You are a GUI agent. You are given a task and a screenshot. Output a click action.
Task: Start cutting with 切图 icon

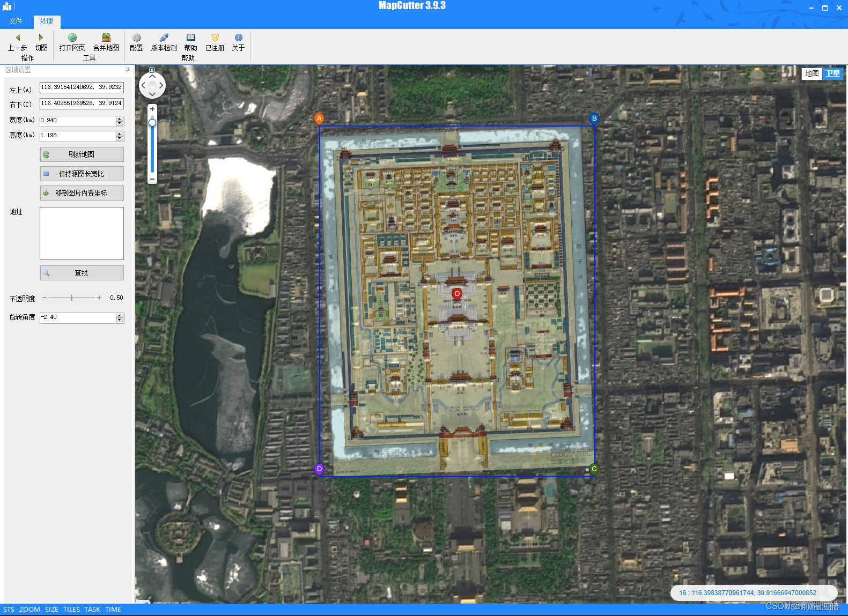[41, 38]
